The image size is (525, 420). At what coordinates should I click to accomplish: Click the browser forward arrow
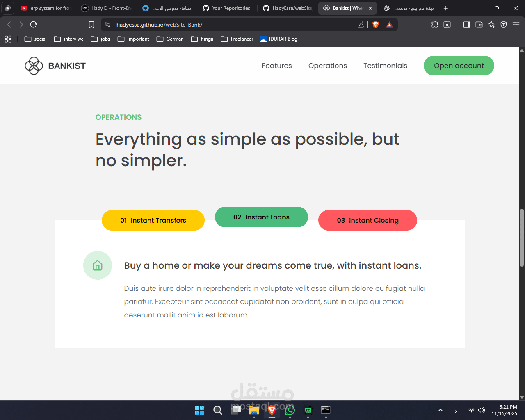point(21,25)
